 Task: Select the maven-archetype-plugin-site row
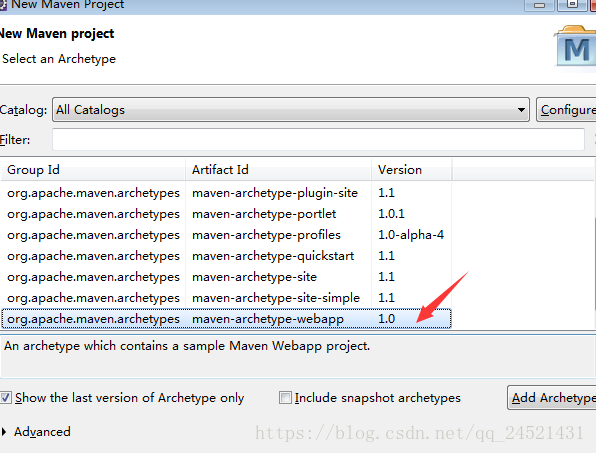(x=226, y=193)
